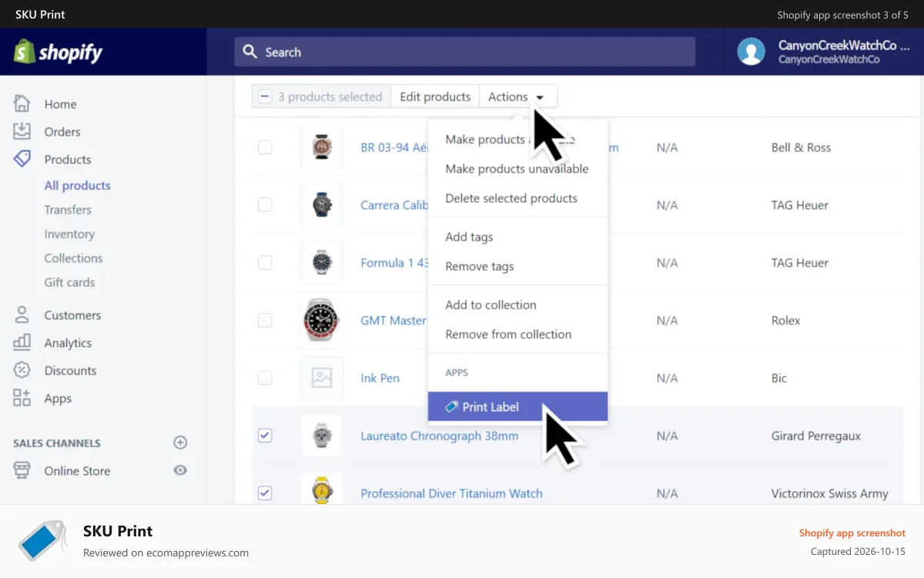Screen dimensions: 924x578
Task: Click the SKU Print app logo
Action: pos(43,540)
